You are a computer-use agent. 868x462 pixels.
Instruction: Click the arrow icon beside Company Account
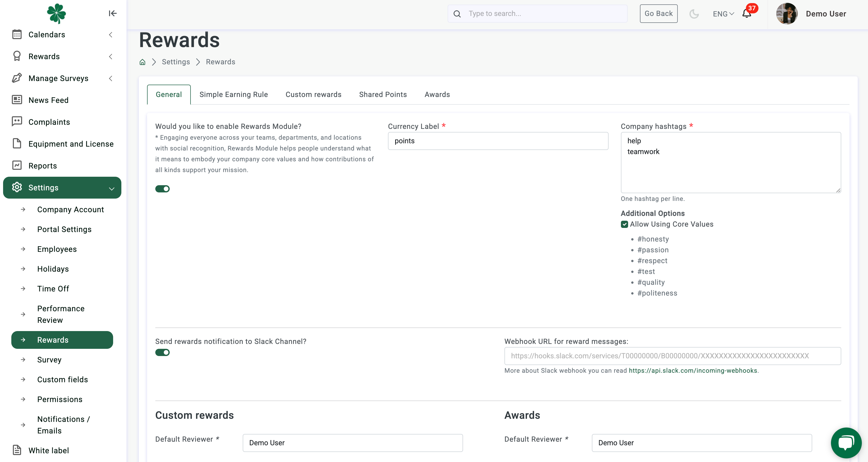pyautogui.click(x=23, y=209)
